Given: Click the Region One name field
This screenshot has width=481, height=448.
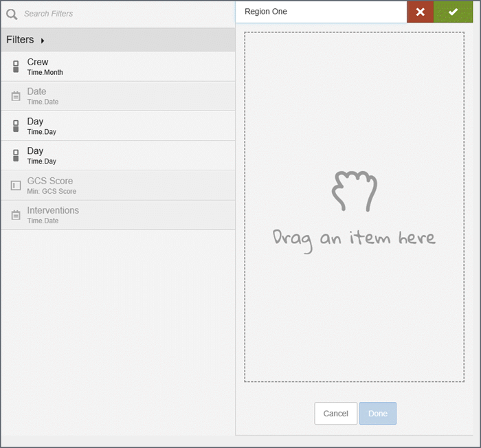Looking at the screenshot, I should [x=320, y=12].
